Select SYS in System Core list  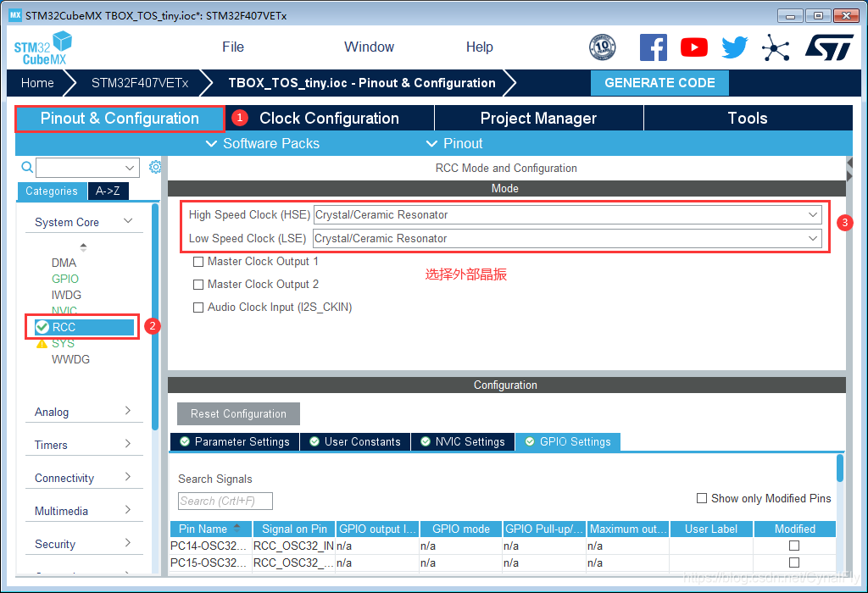click(63, 344)
